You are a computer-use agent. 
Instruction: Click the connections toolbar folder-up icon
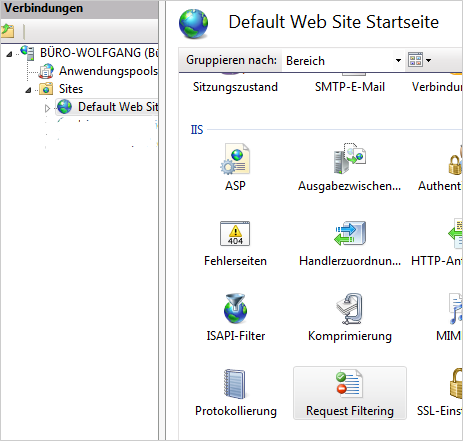coord(8,31)
